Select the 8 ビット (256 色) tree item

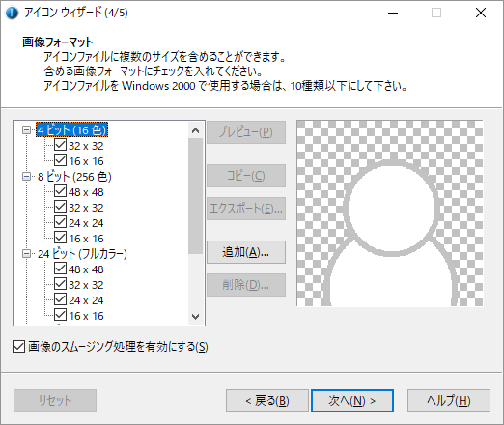pyautogui.click(x=74, y=177)
